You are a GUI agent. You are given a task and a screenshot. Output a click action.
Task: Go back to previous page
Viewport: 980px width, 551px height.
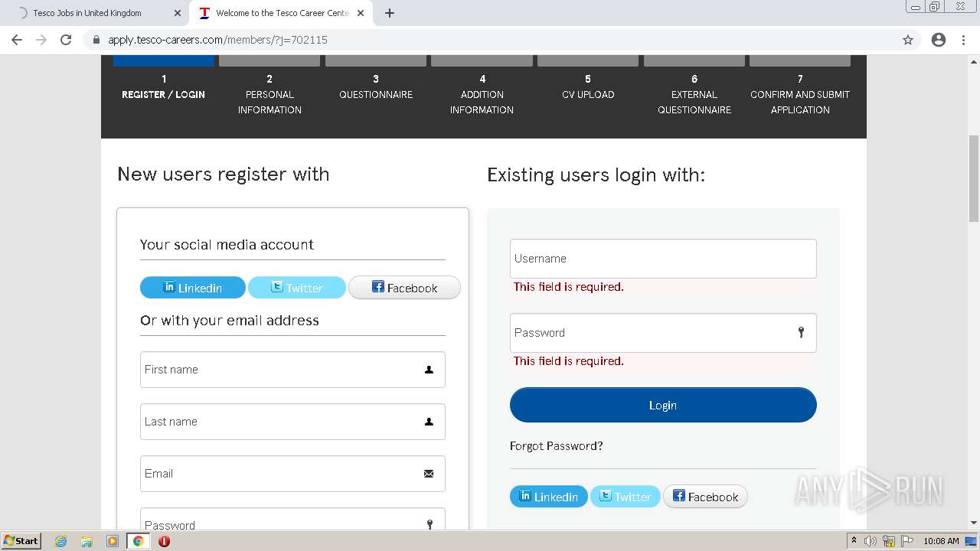[17, 40]
